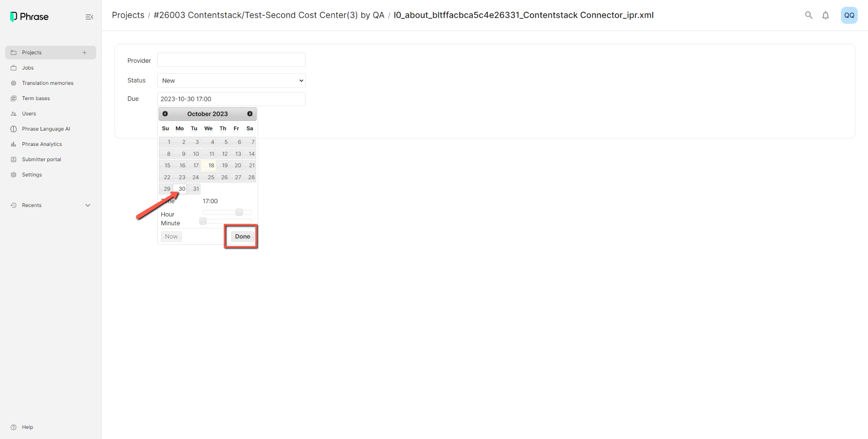This screenshot has height=439, width=868.
Task: Go to previous month in calendar
Action: click(x=165, y=114)
